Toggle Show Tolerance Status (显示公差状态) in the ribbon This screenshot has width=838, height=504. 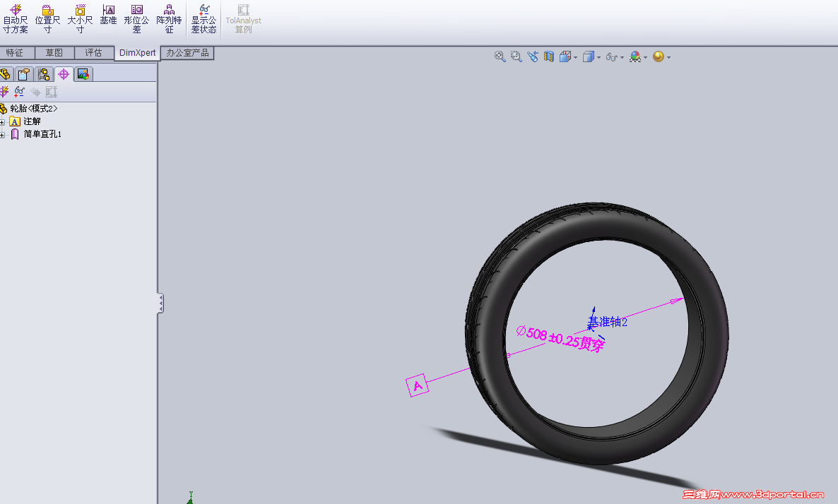(x=204, y=18)
